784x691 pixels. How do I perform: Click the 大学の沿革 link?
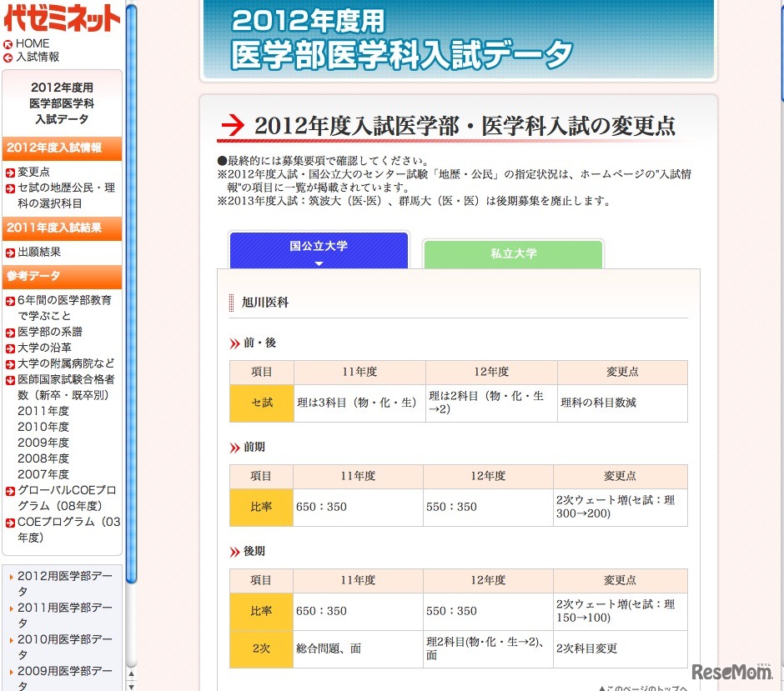[x=42, y=348]
